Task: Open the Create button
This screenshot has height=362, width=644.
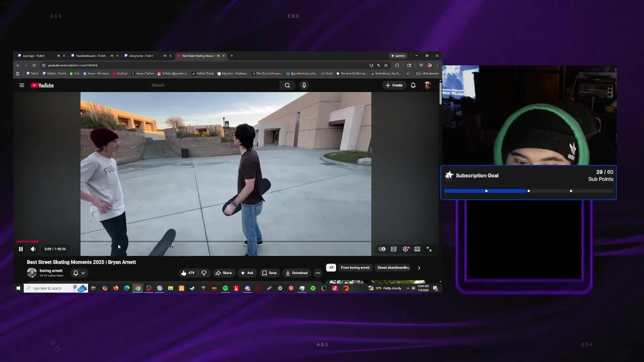Action: point(394,85)
